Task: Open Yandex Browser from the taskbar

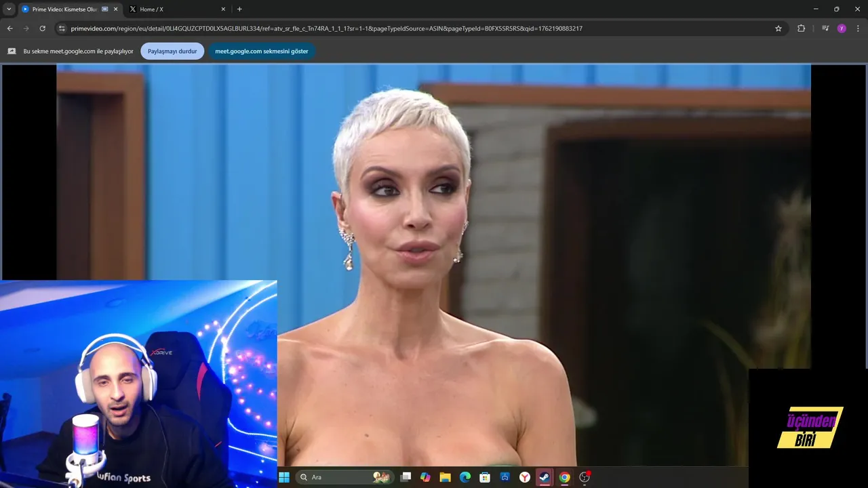Action: click(x=525, y=477)
